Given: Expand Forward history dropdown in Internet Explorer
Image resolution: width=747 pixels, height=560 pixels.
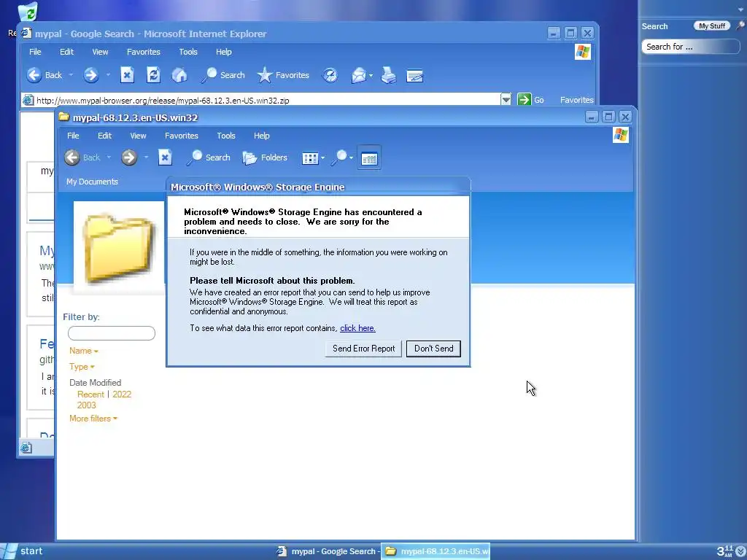Looking at the screenshot, I should tap(108, 75).
